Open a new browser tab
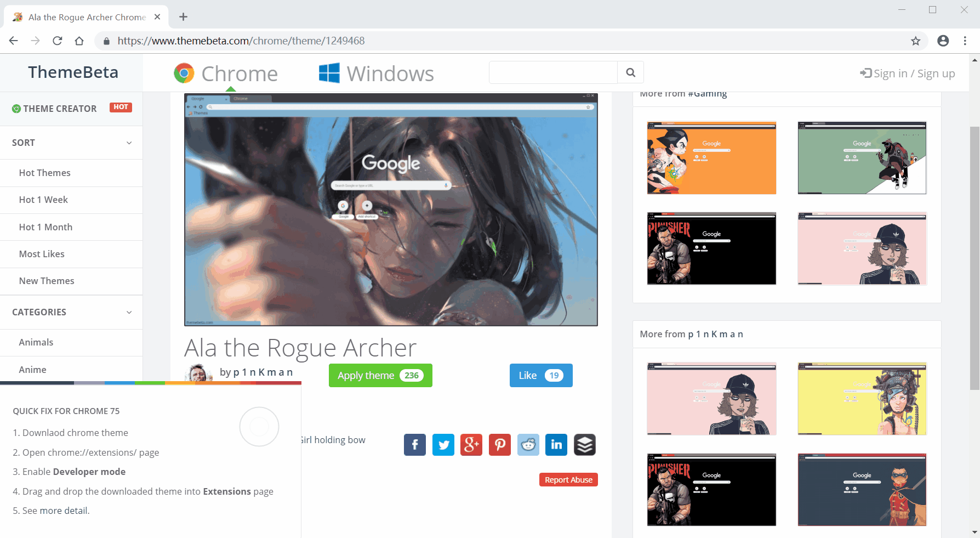Screen dimensions: 980x538 click(184, 17)
